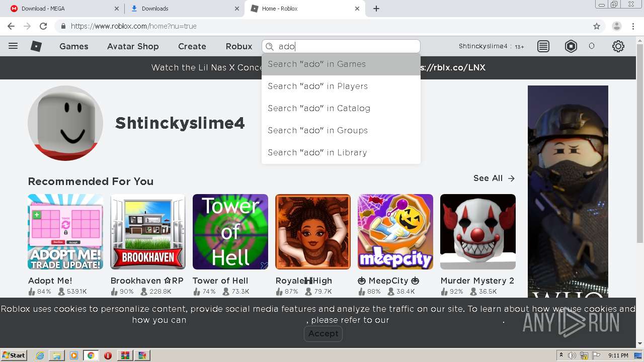Click the Roblox search input field
Screen dimensions: 644x362
point(341,46)
